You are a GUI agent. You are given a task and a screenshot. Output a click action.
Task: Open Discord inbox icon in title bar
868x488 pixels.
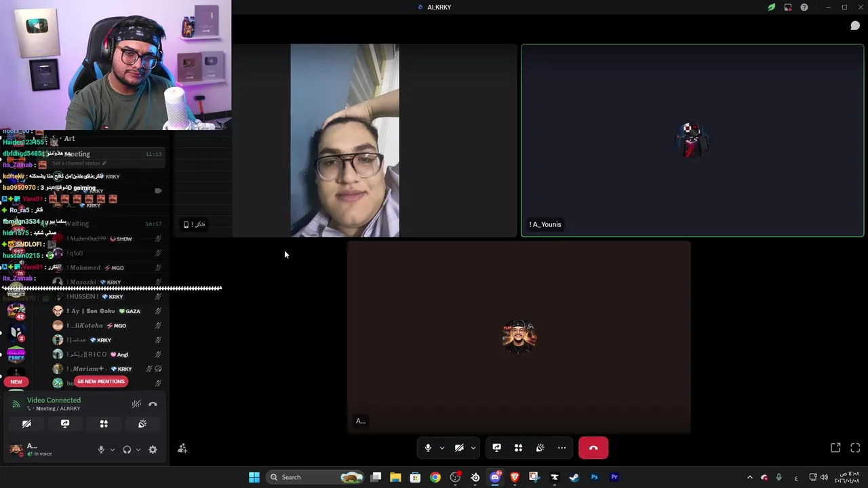788,7
